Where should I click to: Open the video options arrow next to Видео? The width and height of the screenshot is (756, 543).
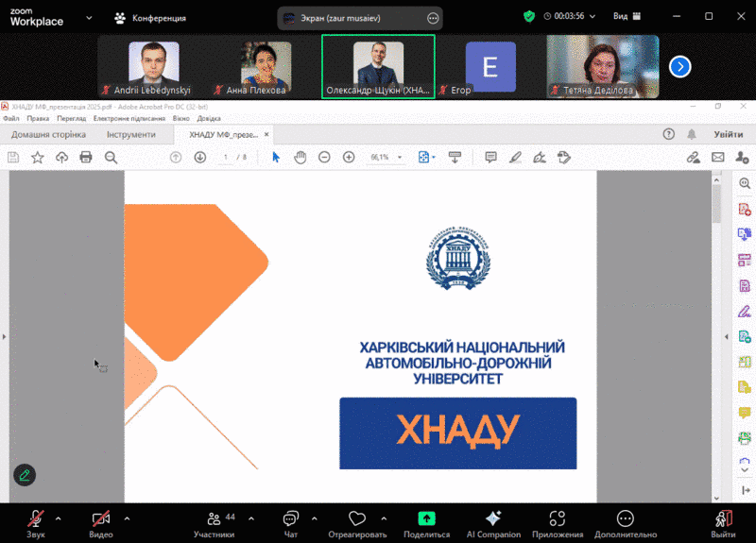click(x=127, y=518)
